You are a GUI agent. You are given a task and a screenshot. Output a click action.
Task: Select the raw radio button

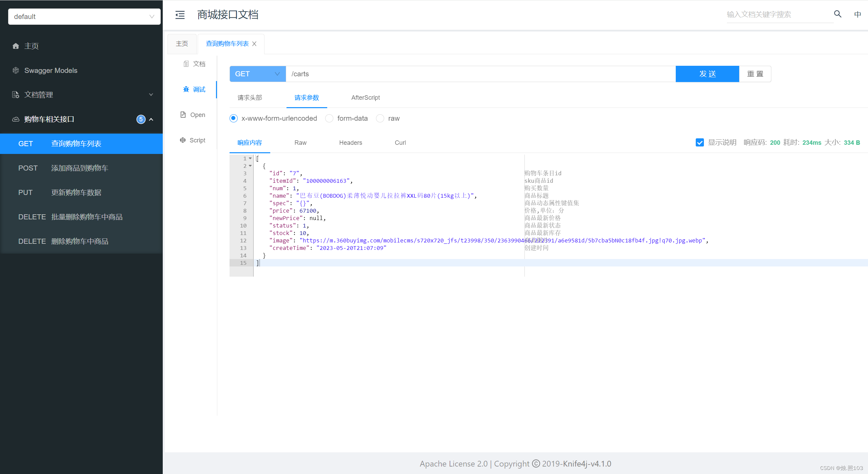tap(380, 118)
